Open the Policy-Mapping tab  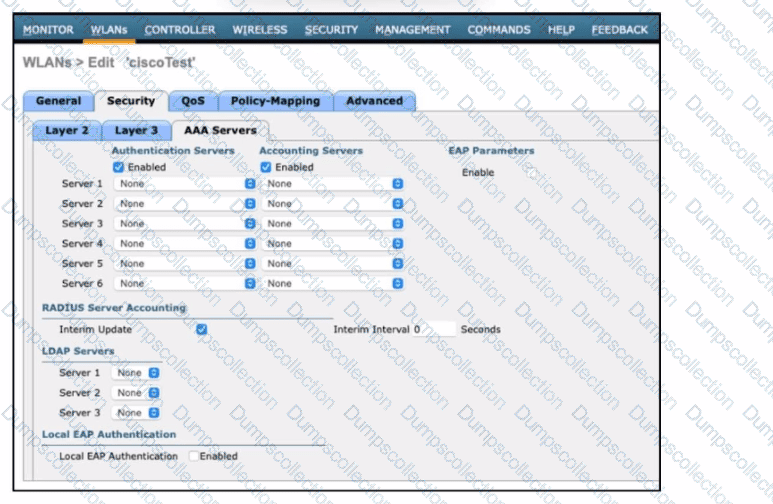tap(275, 101)
